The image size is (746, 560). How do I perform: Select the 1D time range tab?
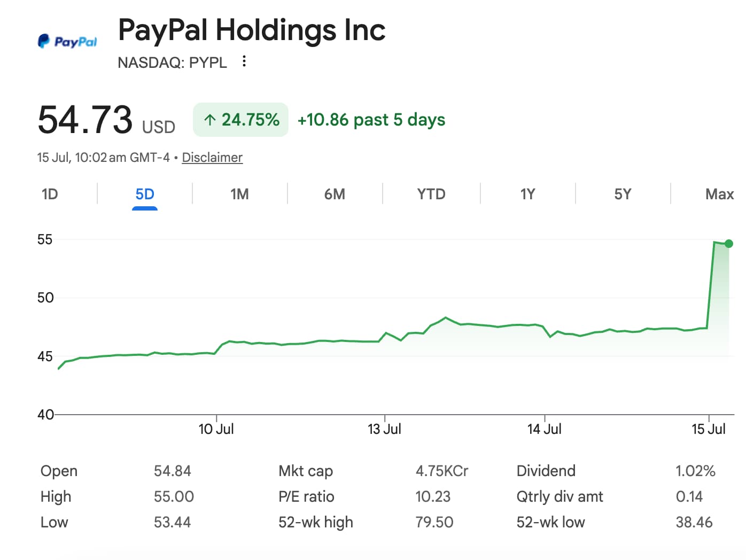coord(50,194)
